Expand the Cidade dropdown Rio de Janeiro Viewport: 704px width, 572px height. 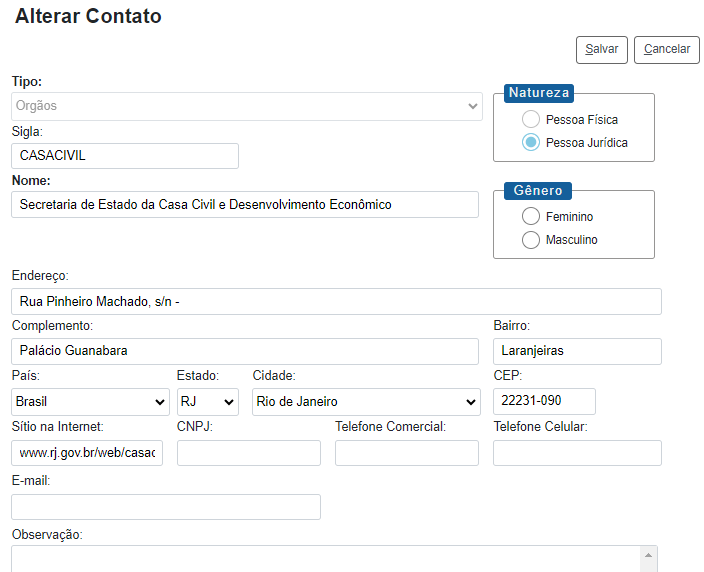click(366, 402)
